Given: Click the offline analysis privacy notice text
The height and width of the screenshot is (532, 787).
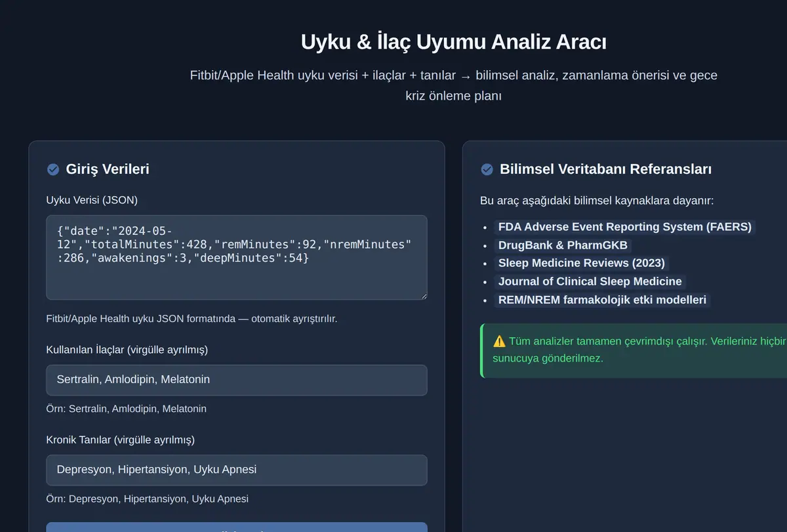Looking at the screenshot, I should (639, 350).
